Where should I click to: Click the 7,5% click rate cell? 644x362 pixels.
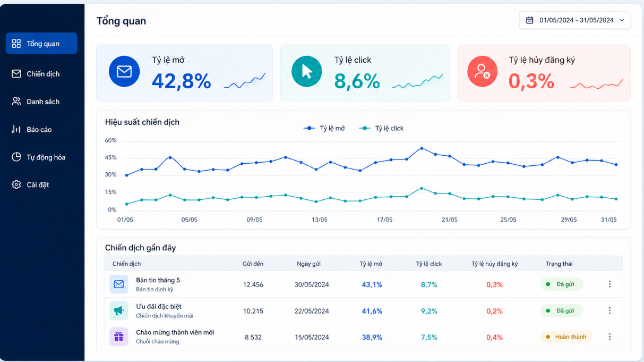pos(429,337)
